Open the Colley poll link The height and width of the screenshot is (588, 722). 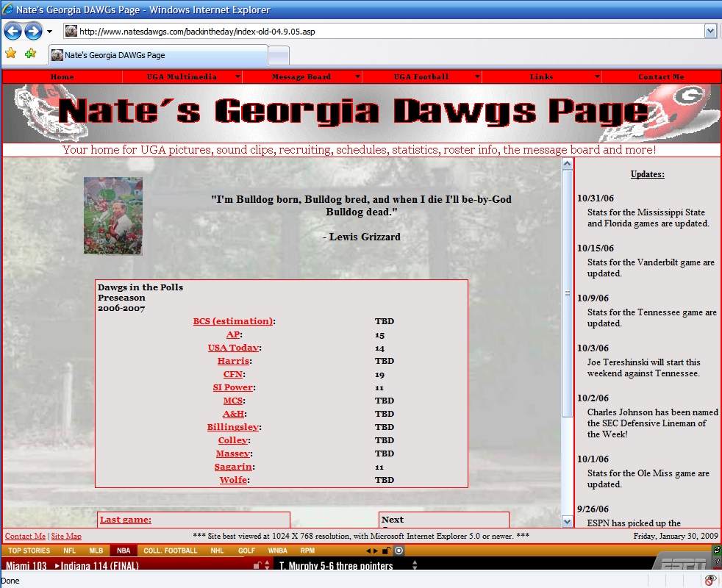pos(233,440)
